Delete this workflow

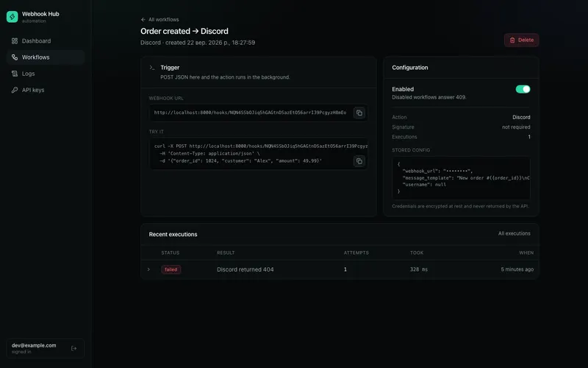coord(521,40)
